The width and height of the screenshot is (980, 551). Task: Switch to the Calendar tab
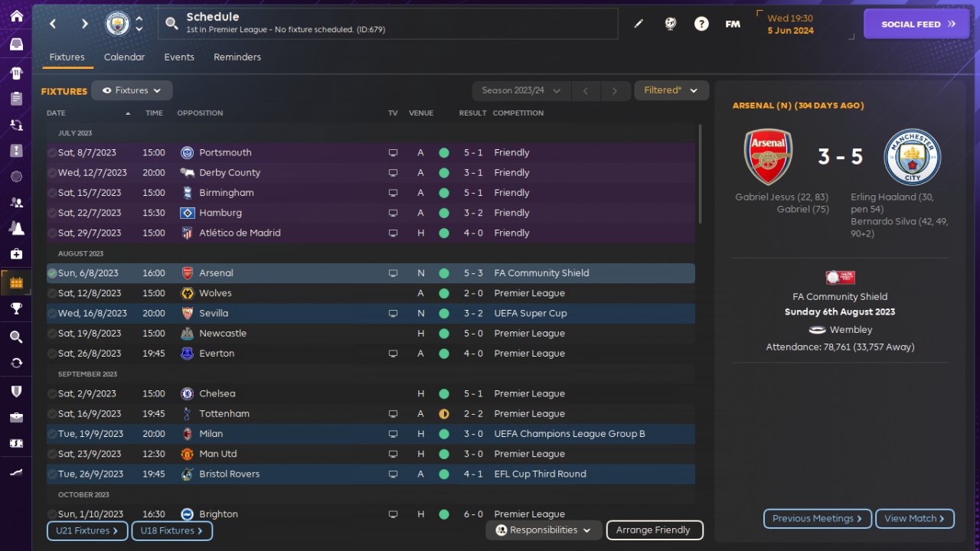[x=124, y=57]
